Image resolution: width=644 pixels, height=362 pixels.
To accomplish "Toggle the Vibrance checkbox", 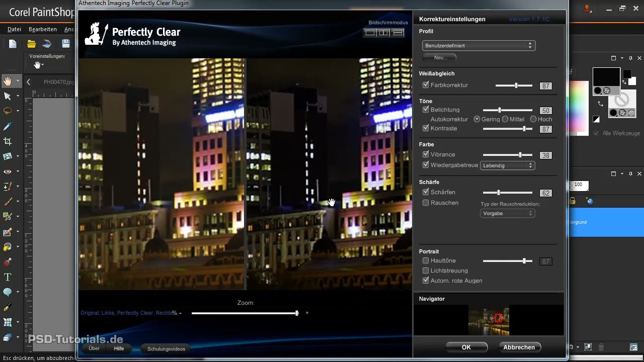I will 426,154.
